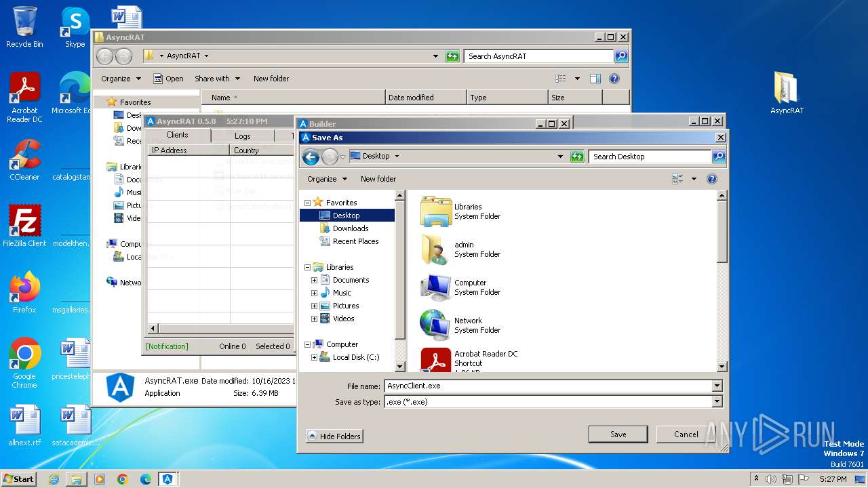Select Desktop in Favorites tree

[347, 216]
